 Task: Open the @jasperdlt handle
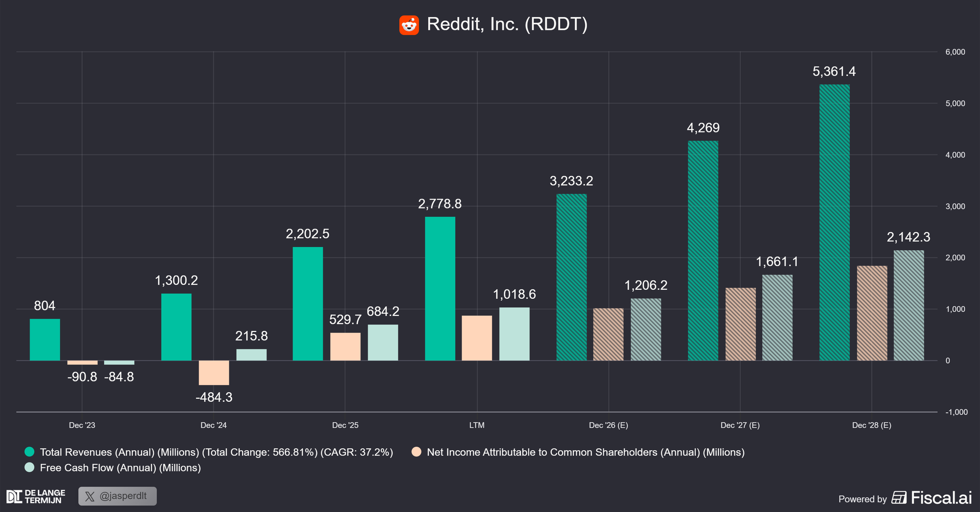123,496
